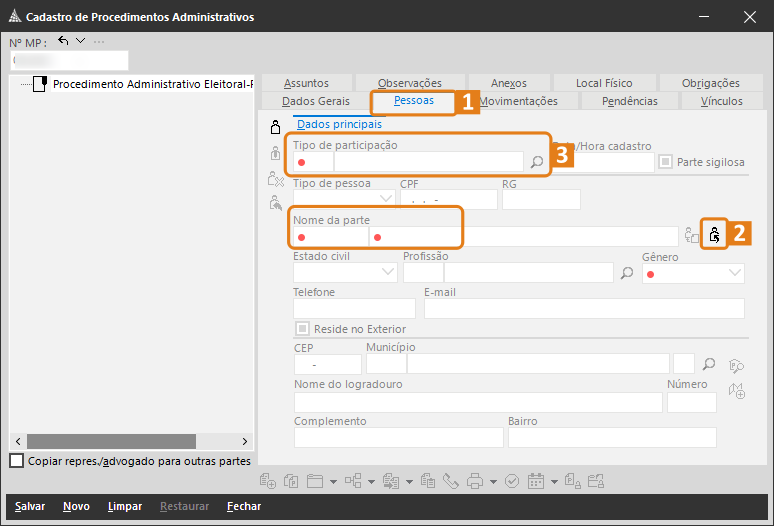This screenshot has height=526, width=774.
Task: Click the Limpar button
Action: [125, 506]
